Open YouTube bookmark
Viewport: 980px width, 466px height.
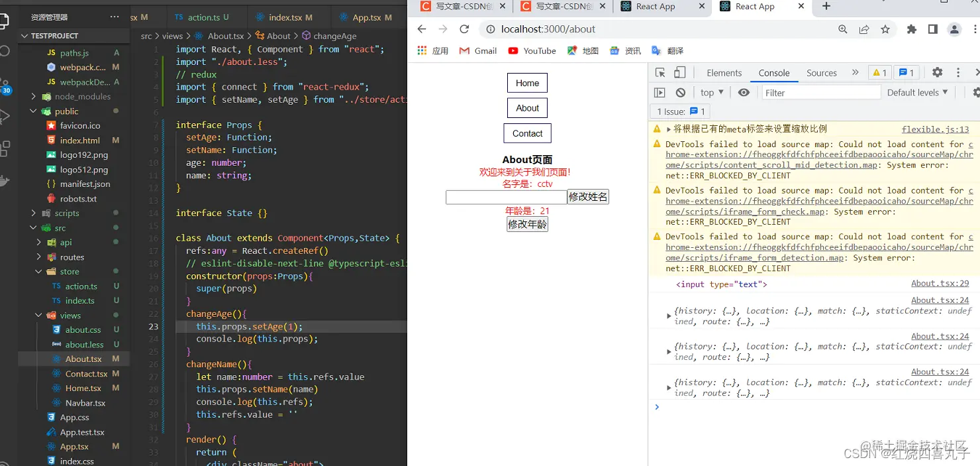click(x=532, y=50)
